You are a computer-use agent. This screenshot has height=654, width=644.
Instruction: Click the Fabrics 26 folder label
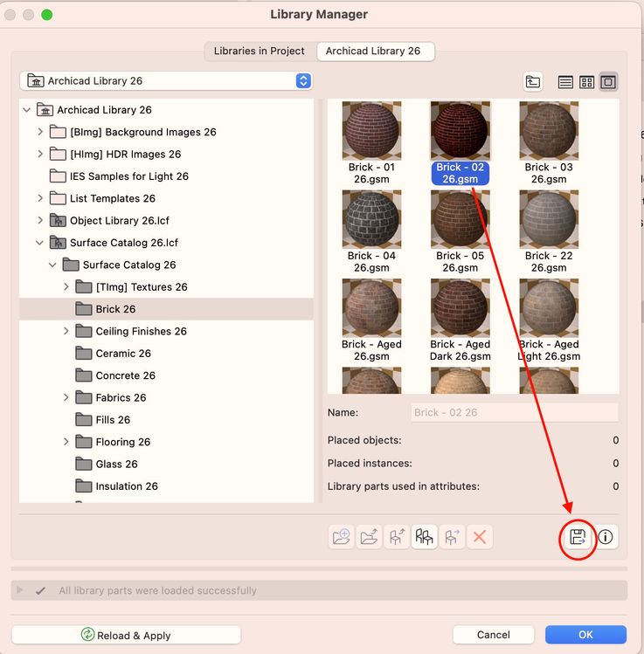pyautogui.click(x=121, y=397)
